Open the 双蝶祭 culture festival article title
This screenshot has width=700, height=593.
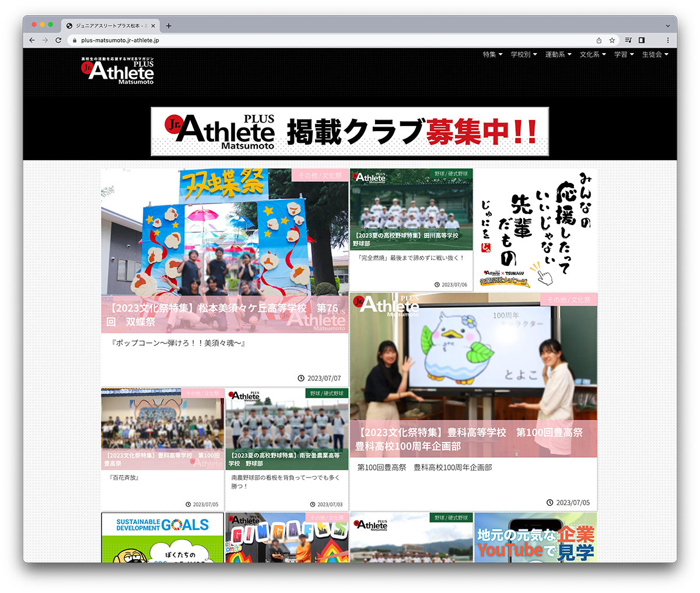click(x=222, y=314)
